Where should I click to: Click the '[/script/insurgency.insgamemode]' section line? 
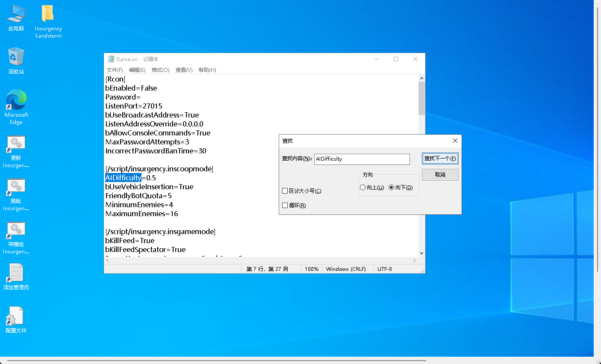(x=160, y=232)
